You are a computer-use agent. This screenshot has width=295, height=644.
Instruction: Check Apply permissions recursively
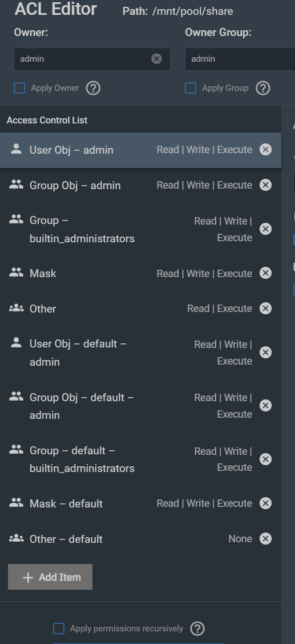59,629
